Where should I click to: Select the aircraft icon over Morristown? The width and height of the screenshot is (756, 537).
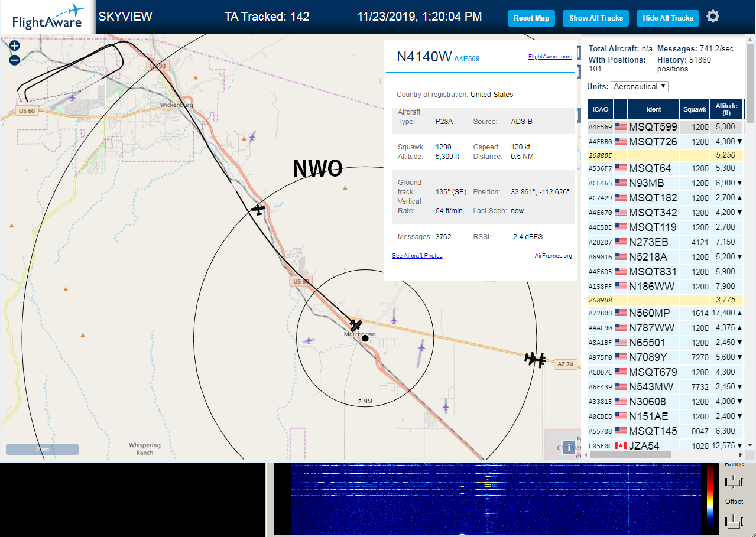coord(355,325)
